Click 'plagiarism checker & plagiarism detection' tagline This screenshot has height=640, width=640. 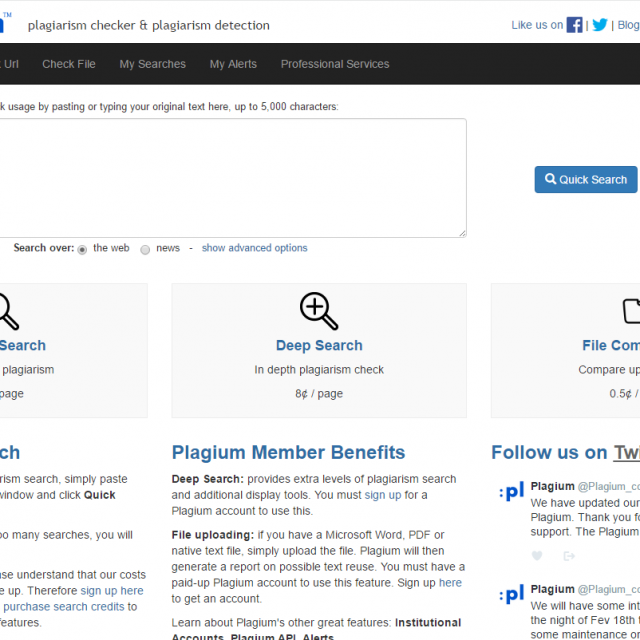[x=149, y=25]
